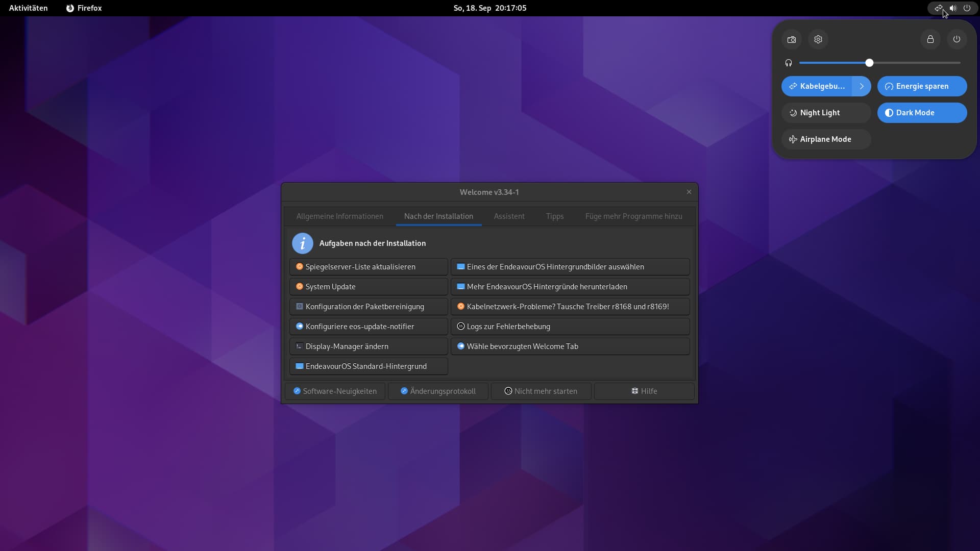Switch to Allgemeine Informationen tab
The image size is (980, 551).
(339, 215)
